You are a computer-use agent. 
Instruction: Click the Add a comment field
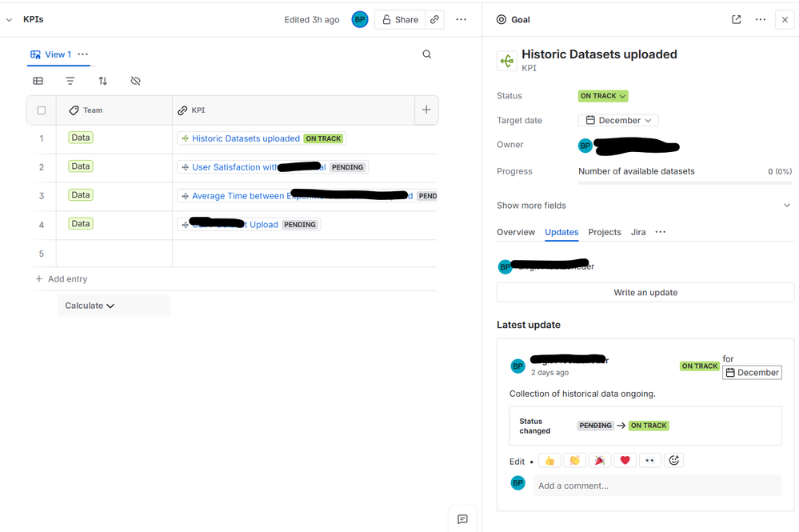(x=657, y=486)
